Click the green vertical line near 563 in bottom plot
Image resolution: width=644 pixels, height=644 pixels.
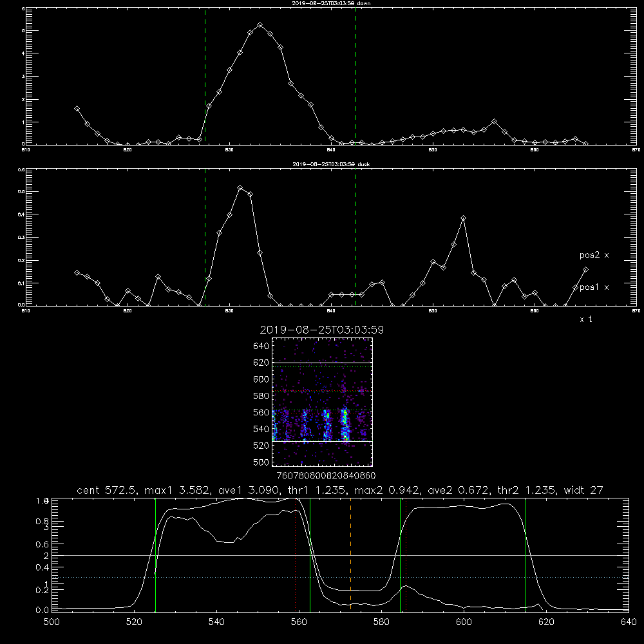click(x=310, y=554)
